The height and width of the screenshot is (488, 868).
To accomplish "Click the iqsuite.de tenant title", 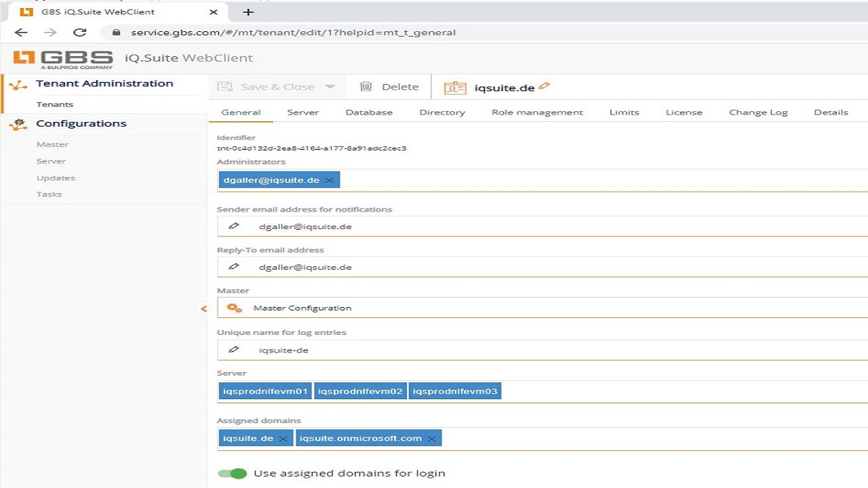I will [x=505, y=88].
